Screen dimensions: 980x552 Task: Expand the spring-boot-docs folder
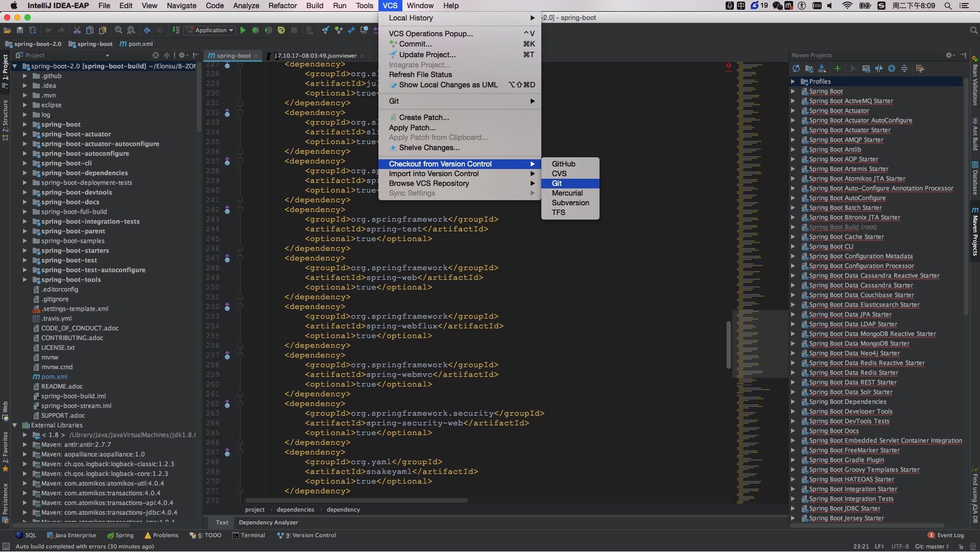pos(25,202)
